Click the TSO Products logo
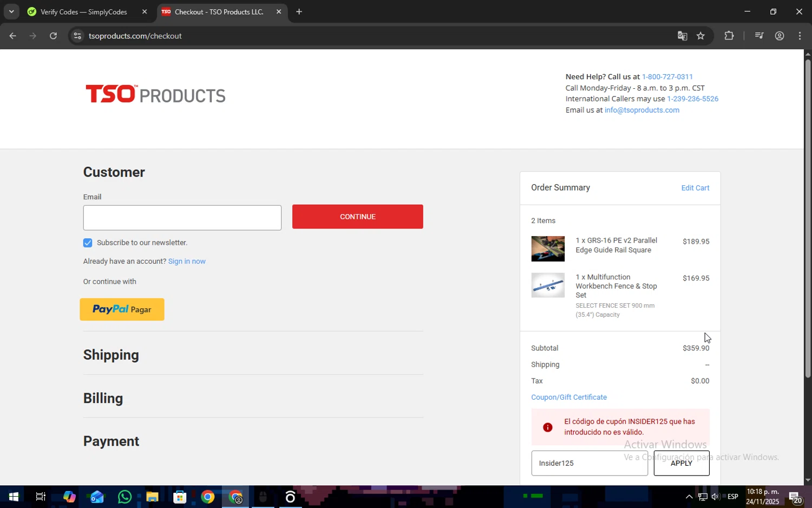 tap(155, 94)
